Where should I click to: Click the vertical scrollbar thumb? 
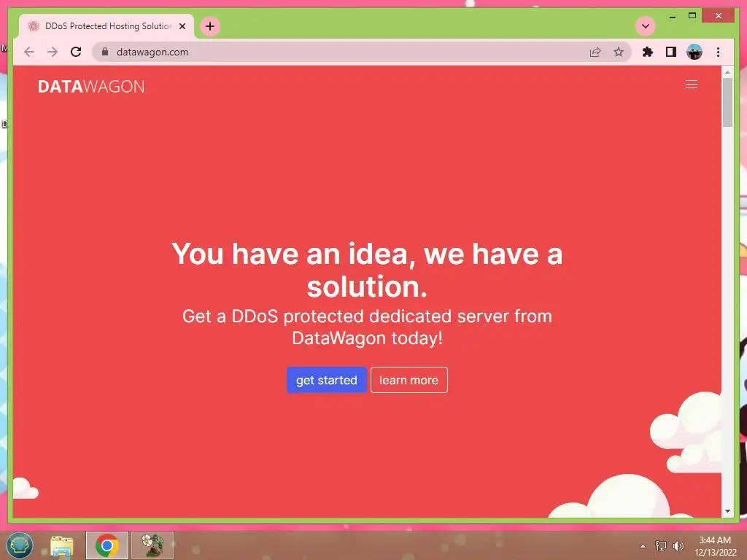pos(727,102)
